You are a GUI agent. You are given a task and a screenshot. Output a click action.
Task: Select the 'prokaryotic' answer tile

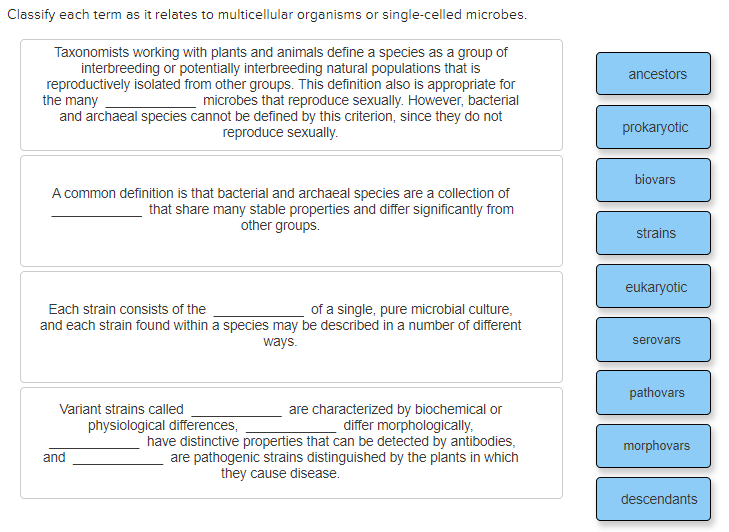(653, 127)
